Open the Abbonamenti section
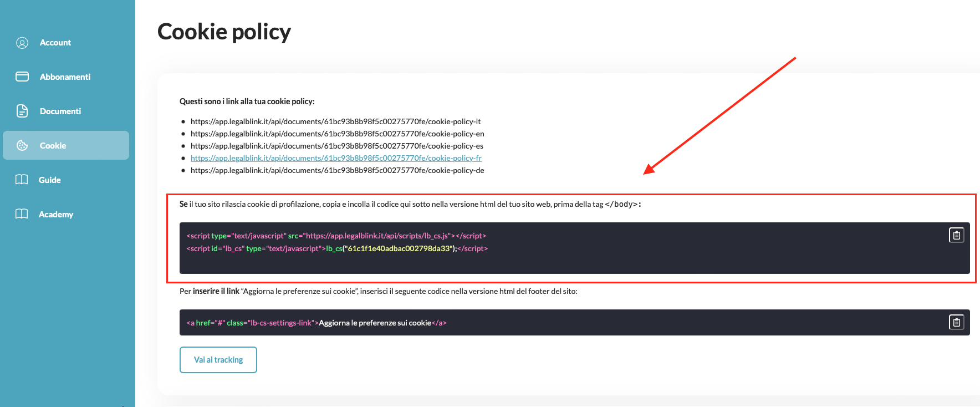Image resolution: width=980 pixels, height=407 pixels. (66, 77)
